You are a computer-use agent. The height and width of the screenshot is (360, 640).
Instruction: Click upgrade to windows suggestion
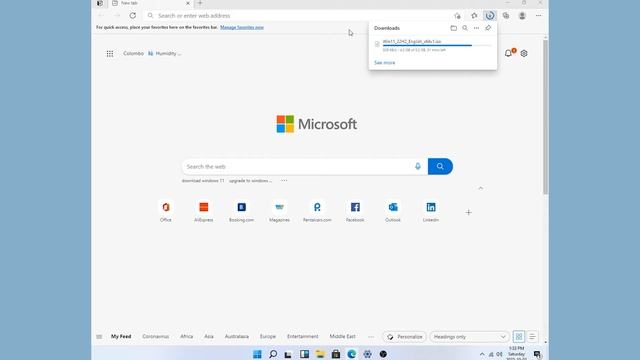(x=250, y=180)
